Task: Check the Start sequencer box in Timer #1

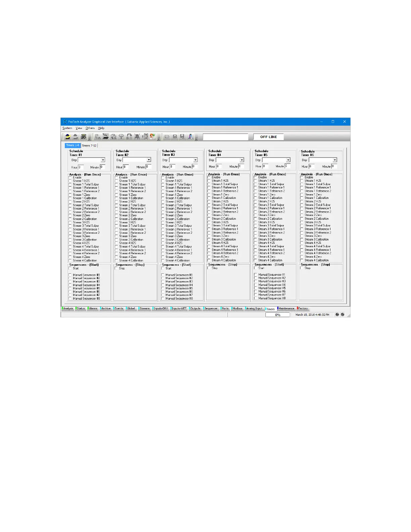Action: [x=70, y=268]
